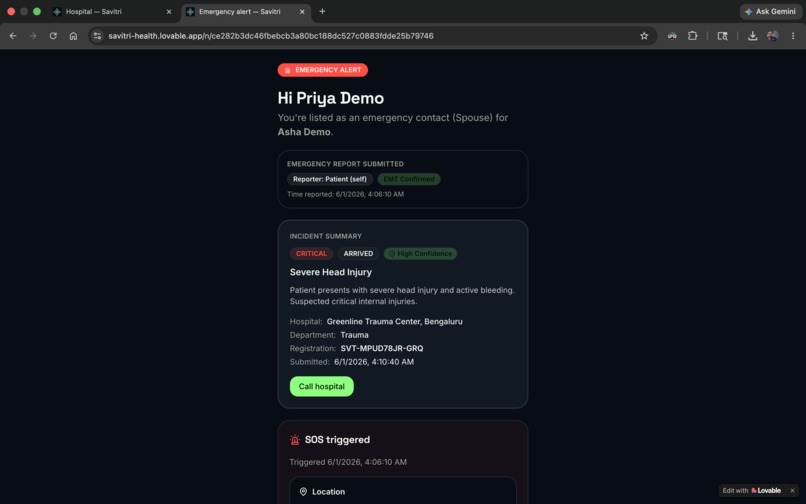Dismiss the Edit with Lovable badge
This screenshot has height=504, width=806.
click(x=792, y=491)
